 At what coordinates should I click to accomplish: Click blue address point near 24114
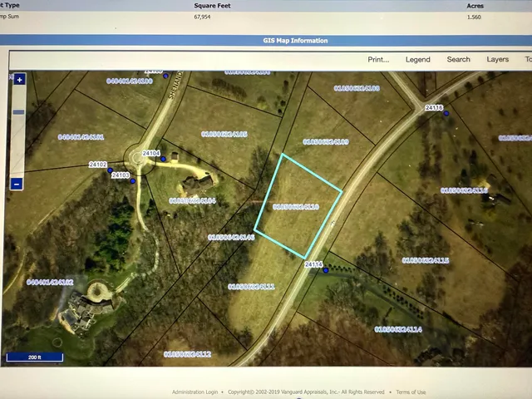(326, 270)
